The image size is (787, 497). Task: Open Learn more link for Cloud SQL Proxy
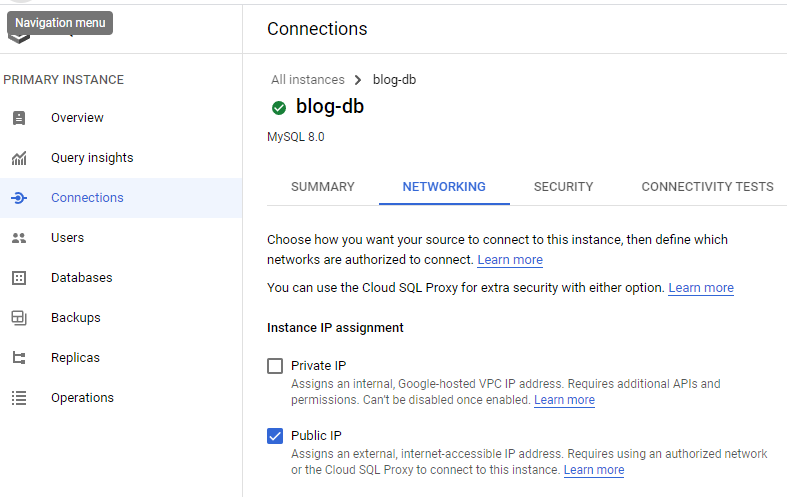(701, 288)
